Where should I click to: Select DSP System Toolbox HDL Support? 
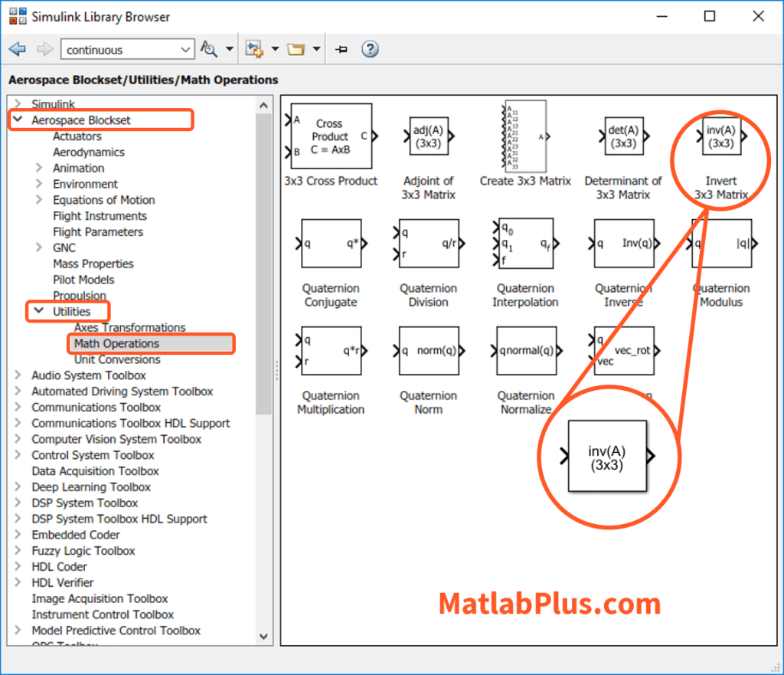coord(119,519)
